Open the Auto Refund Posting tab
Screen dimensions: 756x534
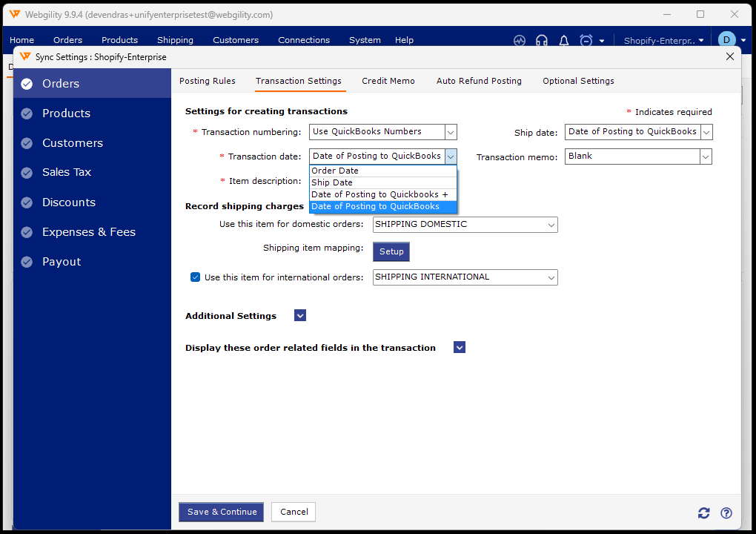tap(479, 81)
